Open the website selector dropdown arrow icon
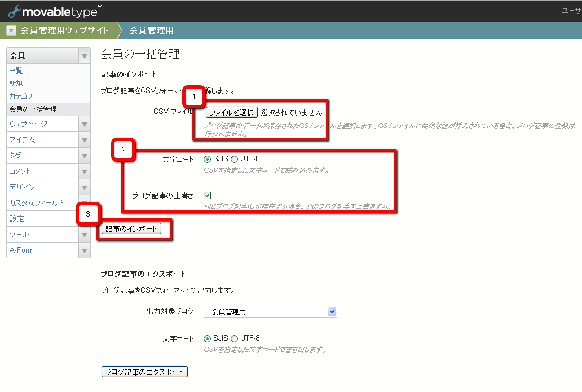Screen dimensions: 582x392 click(11, 30)
